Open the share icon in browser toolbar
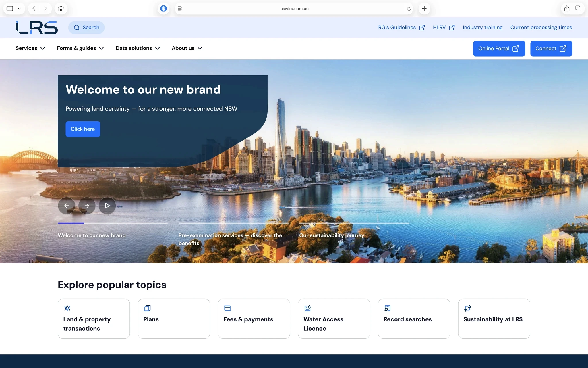Image resolution: width=588 pixels, height=368 pixels. [x=567, y=9]
